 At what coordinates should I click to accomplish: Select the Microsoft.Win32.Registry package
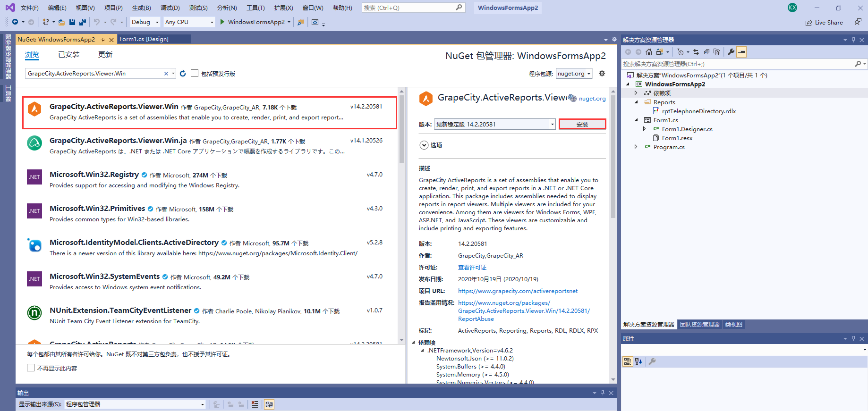point(210,180)
